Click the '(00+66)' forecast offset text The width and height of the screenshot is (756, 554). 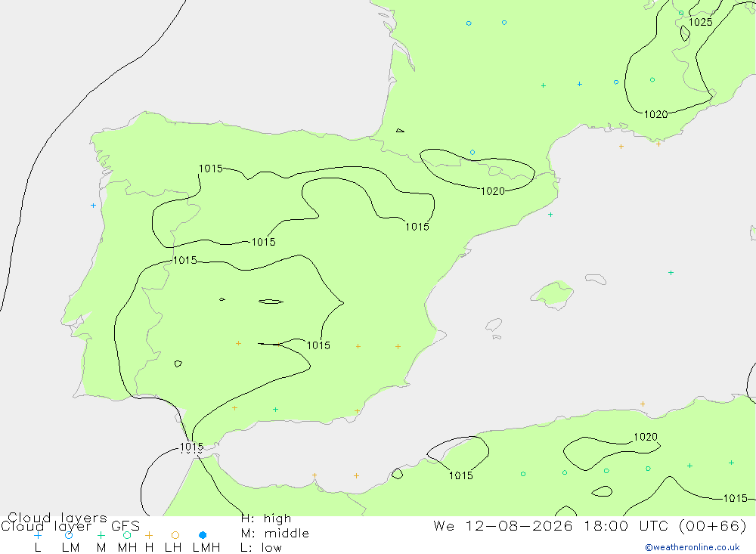point(713,525)
